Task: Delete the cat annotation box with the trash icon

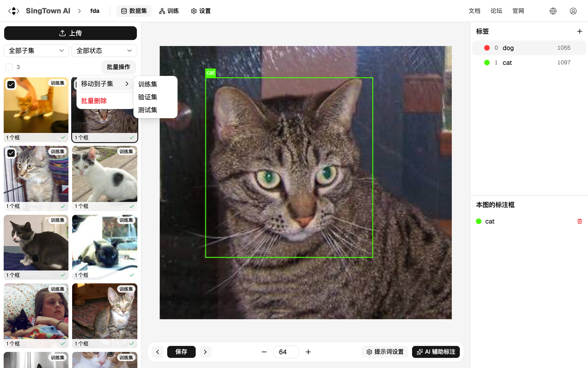Action: [580, 221]
